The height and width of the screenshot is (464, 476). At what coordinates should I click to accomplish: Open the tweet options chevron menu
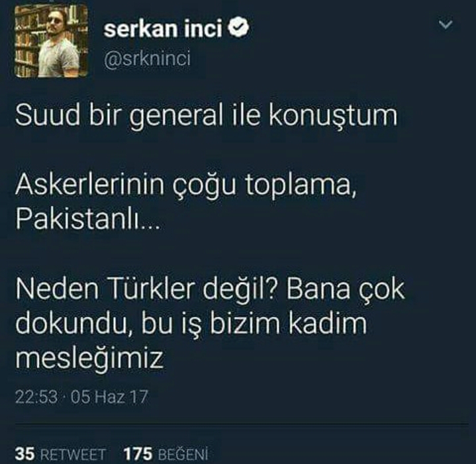click(x=446, y=24)
